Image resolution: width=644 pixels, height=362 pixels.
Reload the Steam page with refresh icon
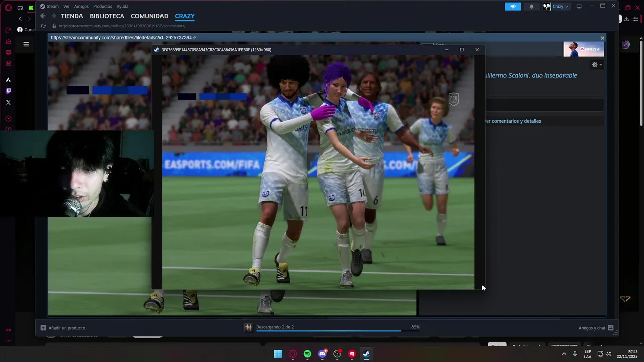(x=43, y=26)
